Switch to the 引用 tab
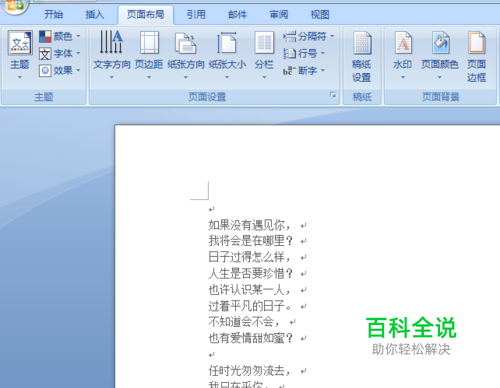This screenshot has width=500, height=388. click(196, 15)
